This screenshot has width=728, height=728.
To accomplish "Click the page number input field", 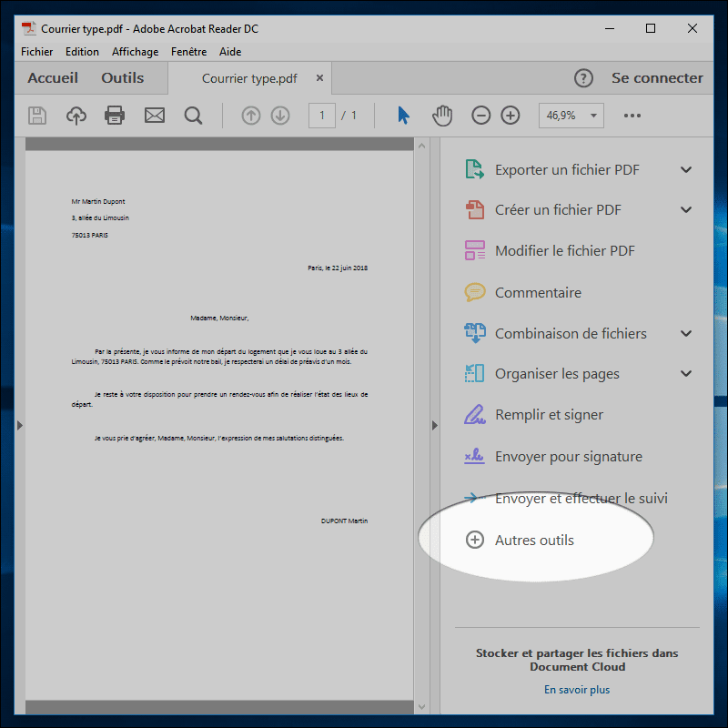I will point(321,116).
